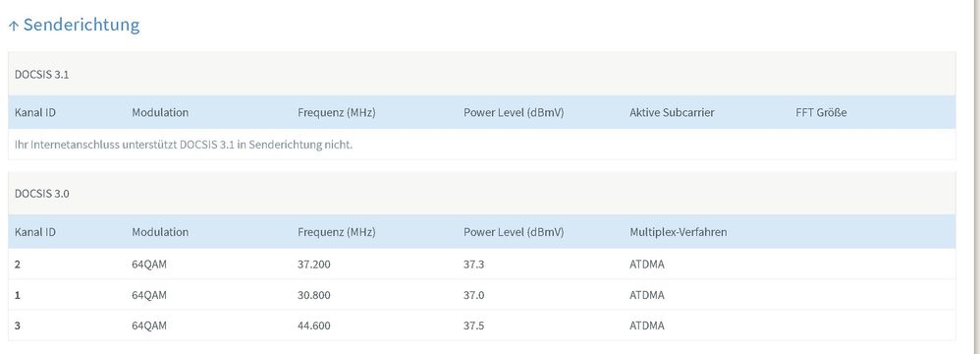980x354 pixels.
Task: Click frequency value 44.600
Action: pos(314,325)
